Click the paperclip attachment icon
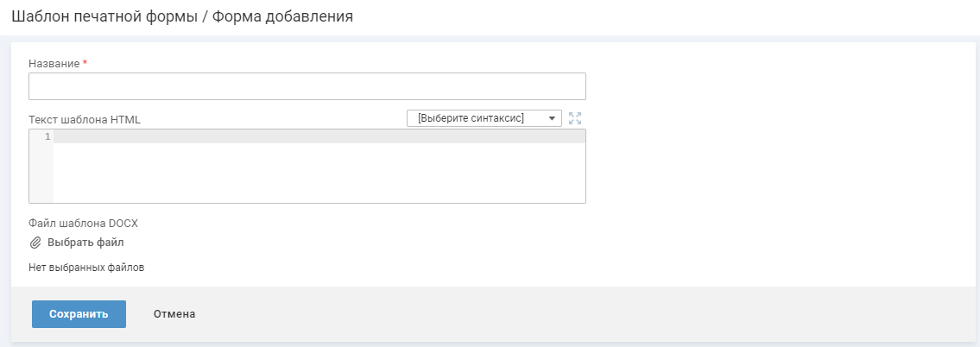Image resolution: width=980 pixels, height=347 pixels. point(35,243)
